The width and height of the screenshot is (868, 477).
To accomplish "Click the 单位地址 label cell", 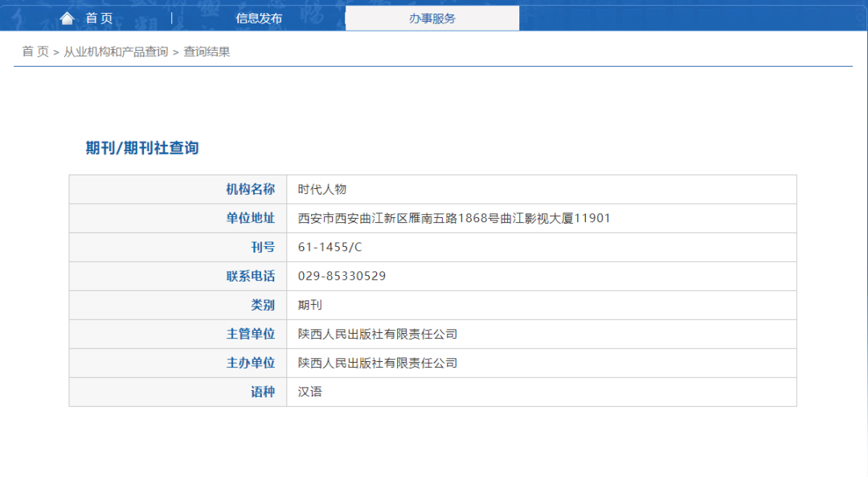I will (x=178, y=218).
